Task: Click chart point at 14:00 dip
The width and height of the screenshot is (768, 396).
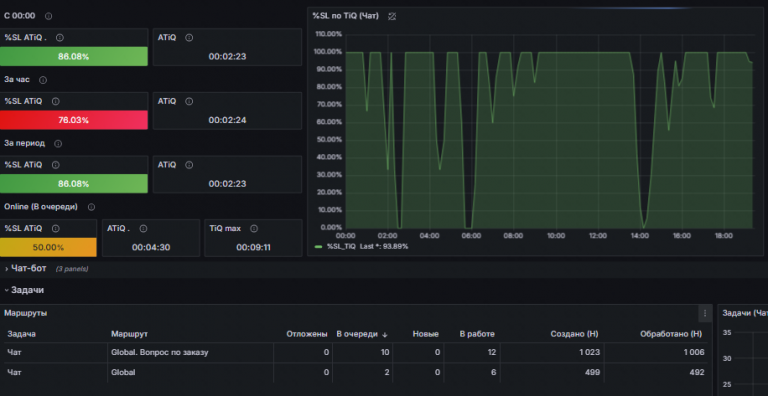Action: coord(644,227)
